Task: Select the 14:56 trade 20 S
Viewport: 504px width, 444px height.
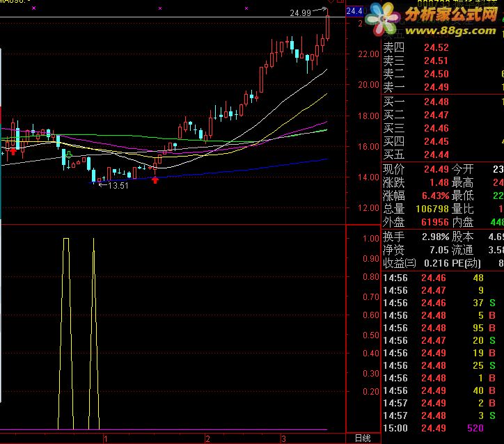Action: [443, 340]
